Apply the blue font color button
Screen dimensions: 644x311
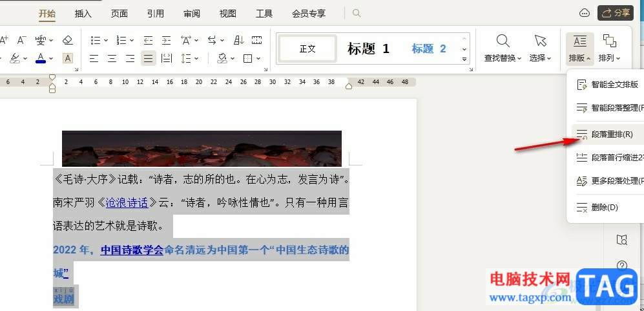point(41,58)
